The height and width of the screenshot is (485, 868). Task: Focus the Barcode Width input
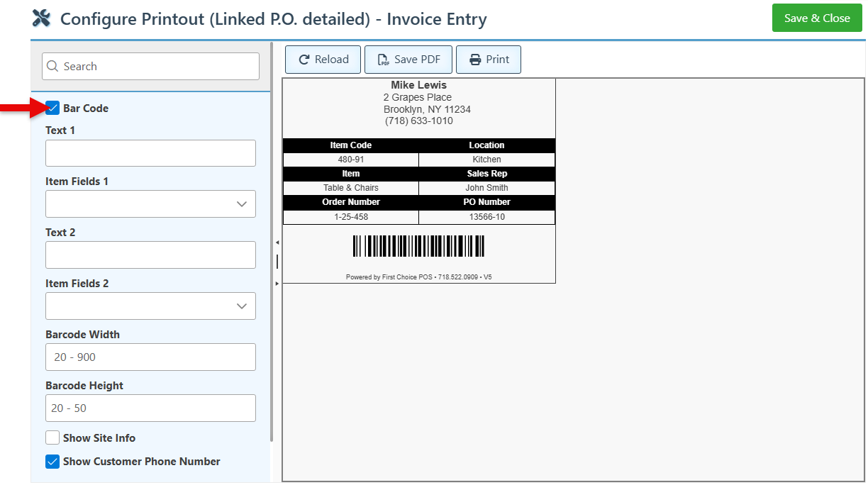[x=150, y=357]
